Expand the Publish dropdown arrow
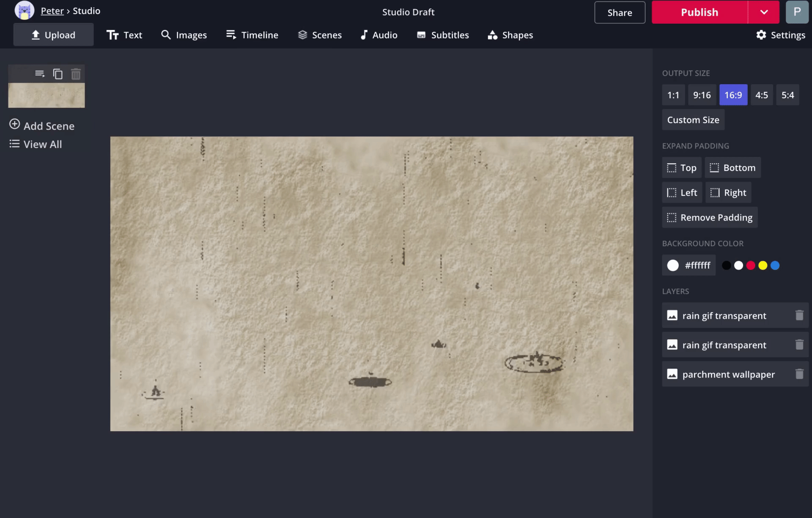 (x=764, y=12)
